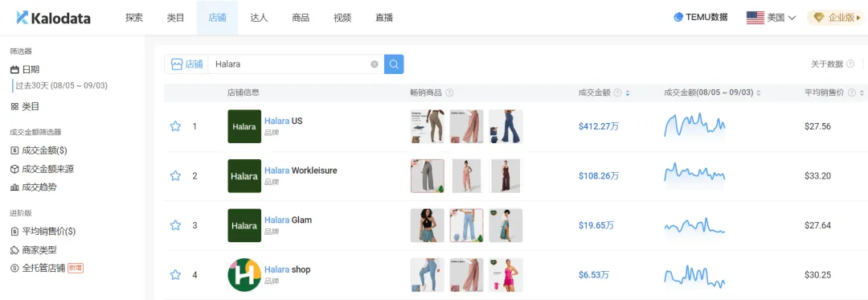
Task: Open the 类目 tab
Action: (175, 18)
